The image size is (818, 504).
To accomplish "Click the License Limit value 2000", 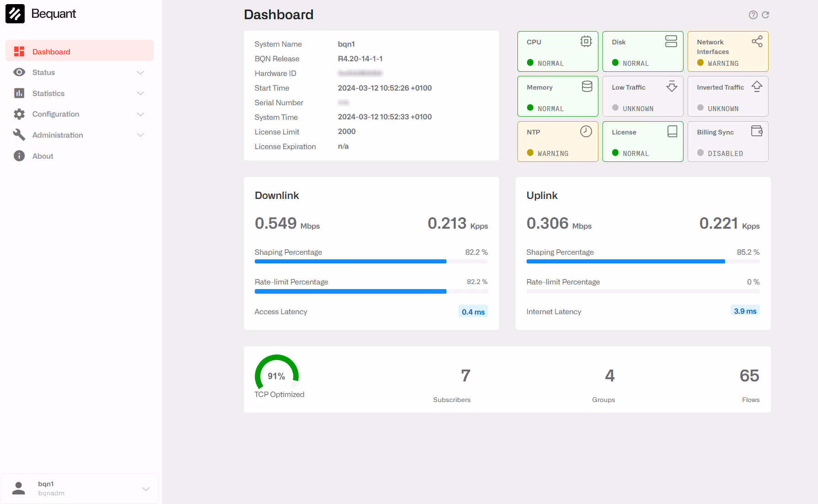I will pyautogui.click(x=346, y=132).
